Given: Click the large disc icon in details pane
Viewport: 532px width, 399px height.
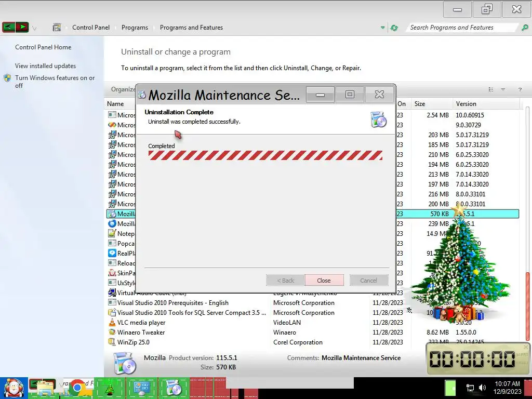Looking at the screenshot, I should click(x=124, y=363).
